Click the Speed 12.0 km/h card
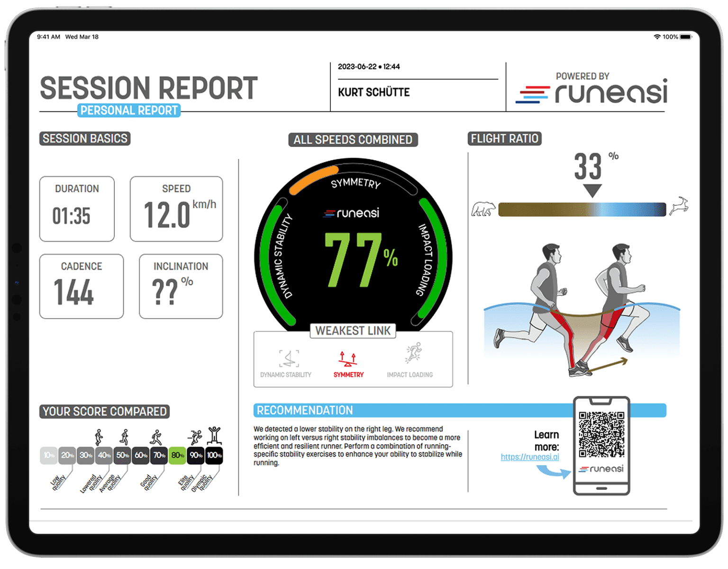The height and width of the screenshot is (569, 728). [x=176, y=209]
